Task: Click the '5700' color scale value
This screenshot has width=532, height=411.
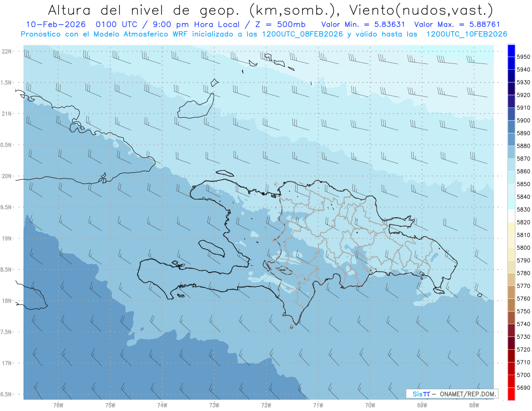Action: [x=524, y=375]
